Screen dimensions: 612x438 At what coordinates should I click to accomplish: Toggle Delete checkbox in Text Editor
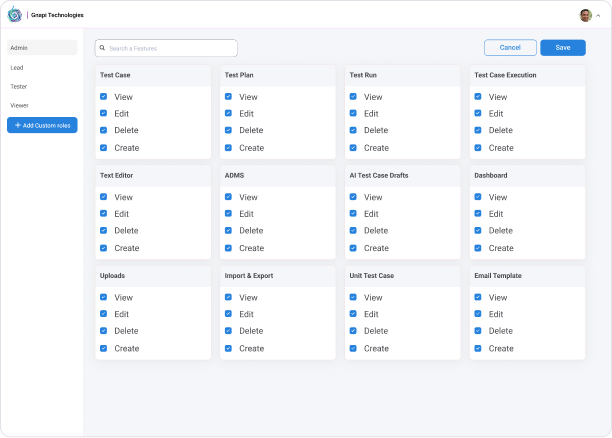[103, 230]
